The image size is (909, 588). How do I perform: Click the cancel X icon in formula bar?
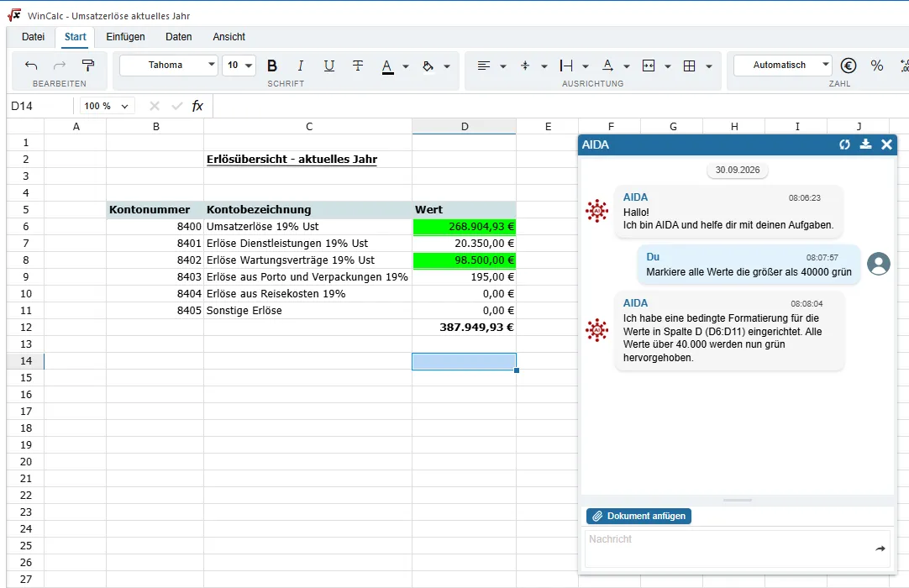pyautogui.click(x=155, y=106)
